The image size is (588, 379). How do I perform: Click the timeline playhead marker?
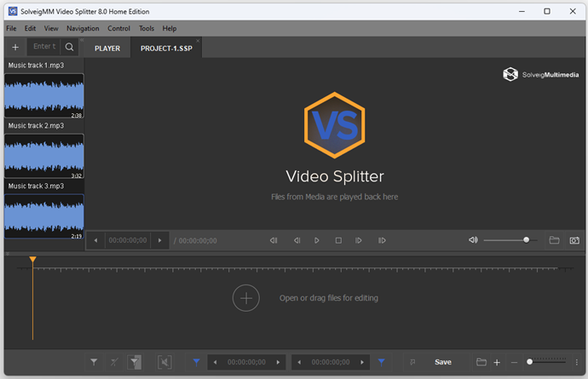[x=32, y=260]
